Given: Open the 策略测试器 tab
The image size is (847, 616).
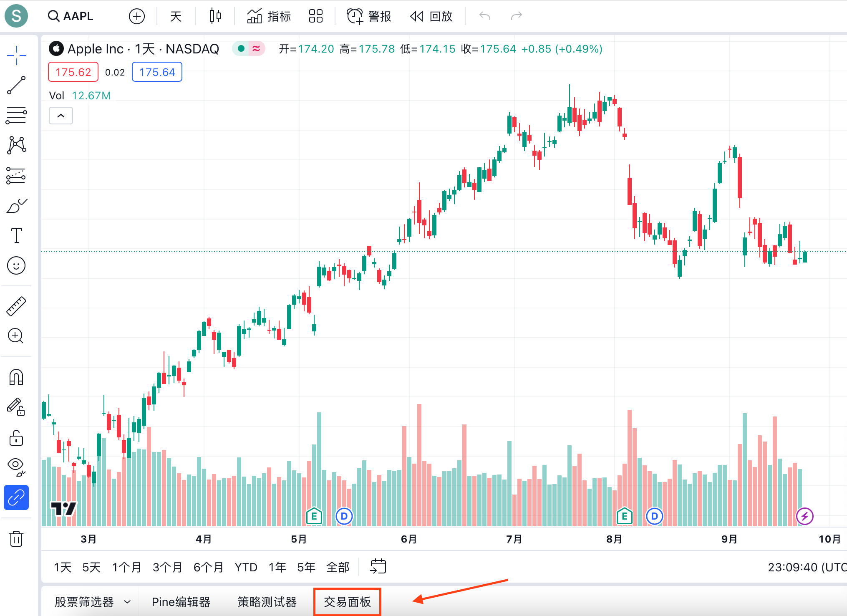Looking at the screenshot, I should click(267, 602).
